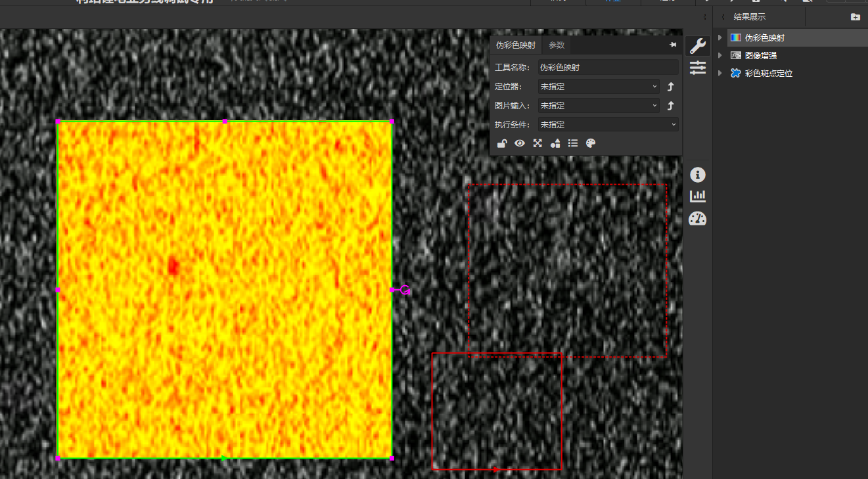Open the 定位器 dropdown
Viewport: 868px width, 479px height.
pyautogui.click(x=598, y=87)
